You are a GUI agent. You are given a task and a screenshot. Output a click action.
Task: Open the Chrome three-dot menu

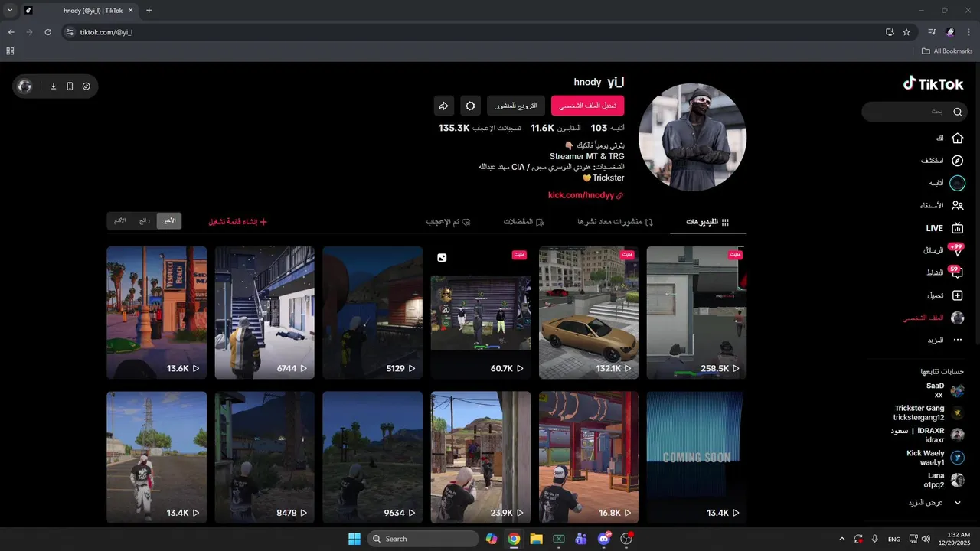point(969,32)
